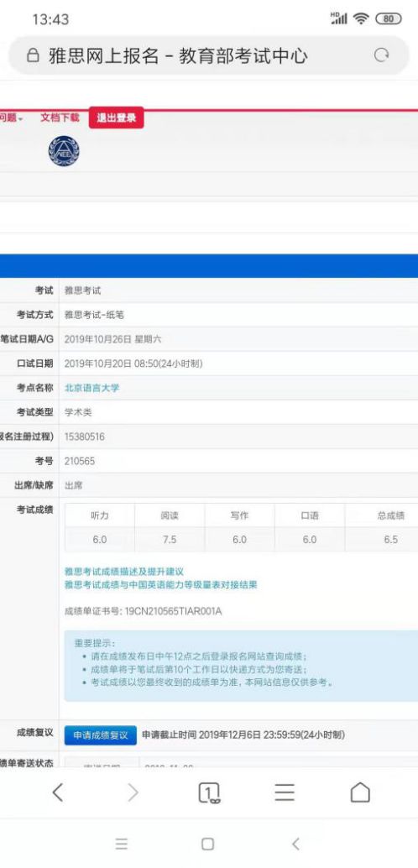The image size is (418, 868).
Task: Tap the browser forward arrow
Action: coord(133,792)
